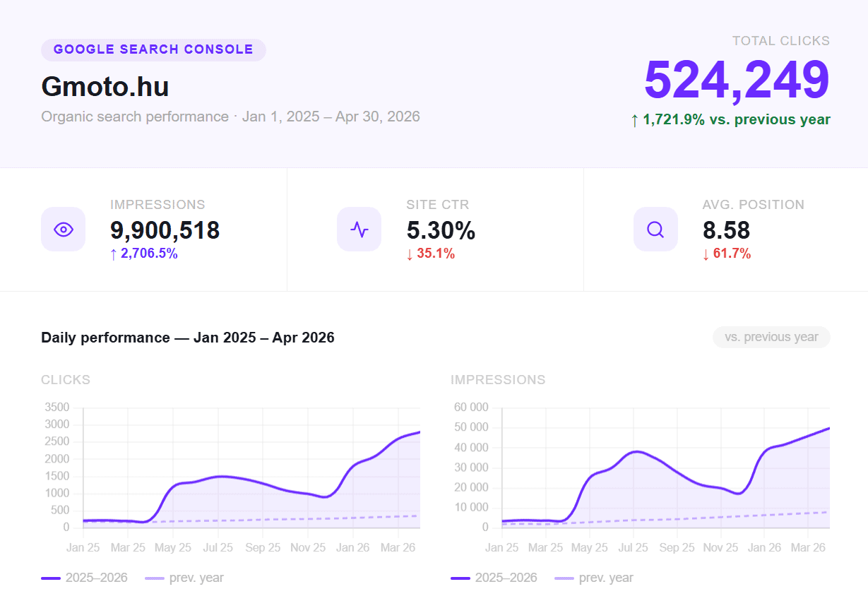
Task: Click the green 1,721.9% vs. previous year text
Action: pos(730,120)
